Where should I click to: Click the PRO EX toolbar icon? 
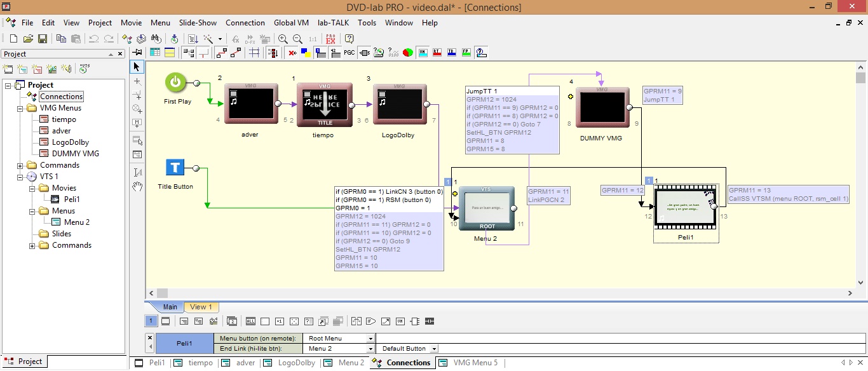pyautogui.click(x=330, y=39)
